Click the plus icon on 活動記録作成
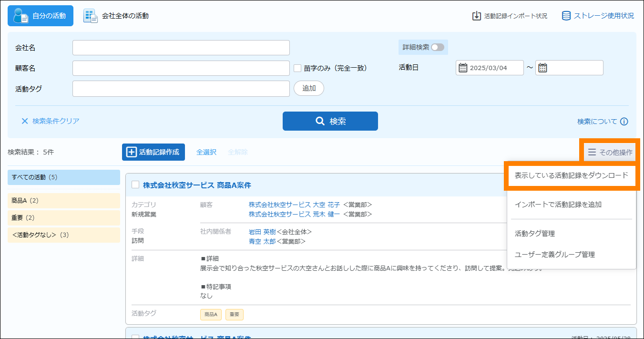Image resolution: width=644 pixels, height=339 pixels. click(x=131, y=152)
